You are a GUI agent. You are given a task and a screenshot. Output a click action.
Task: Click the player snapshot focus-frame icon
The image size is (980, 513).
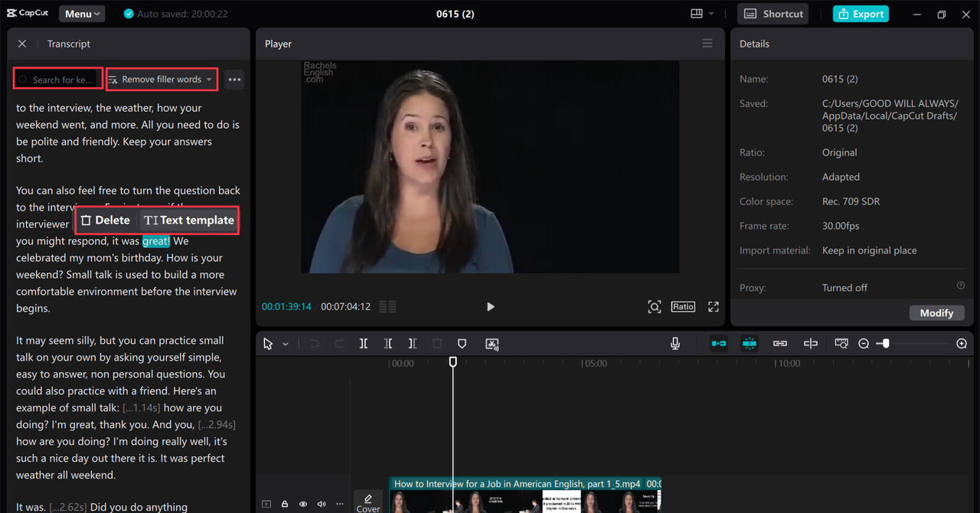pyautogui.click(x=655, y=306)
